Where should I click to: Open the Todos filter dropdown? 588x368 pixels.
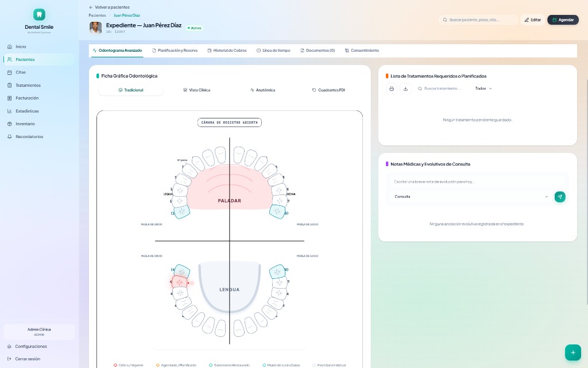483,89
